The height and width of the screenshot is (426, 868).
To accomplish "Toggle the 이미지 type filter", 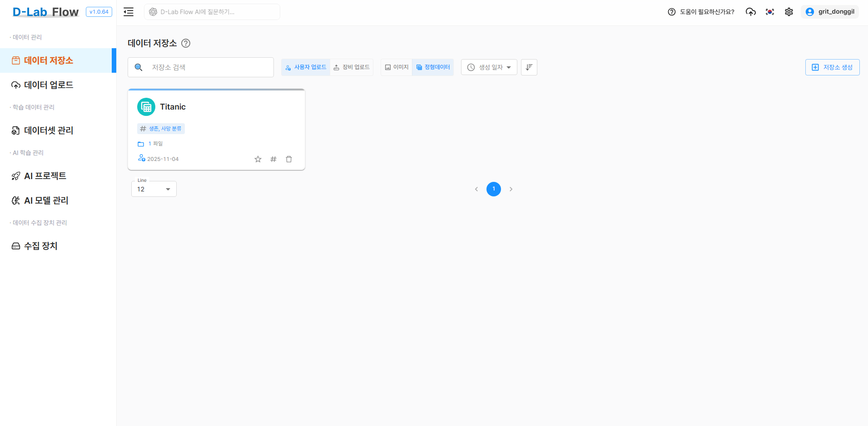I will [397, 67].
